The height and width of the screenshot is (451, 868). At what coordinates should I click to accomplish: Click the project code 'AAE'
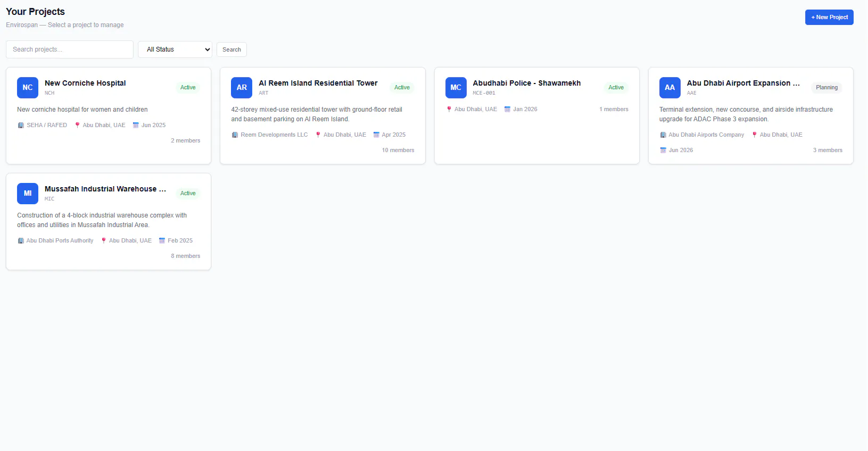pos(691,93)
